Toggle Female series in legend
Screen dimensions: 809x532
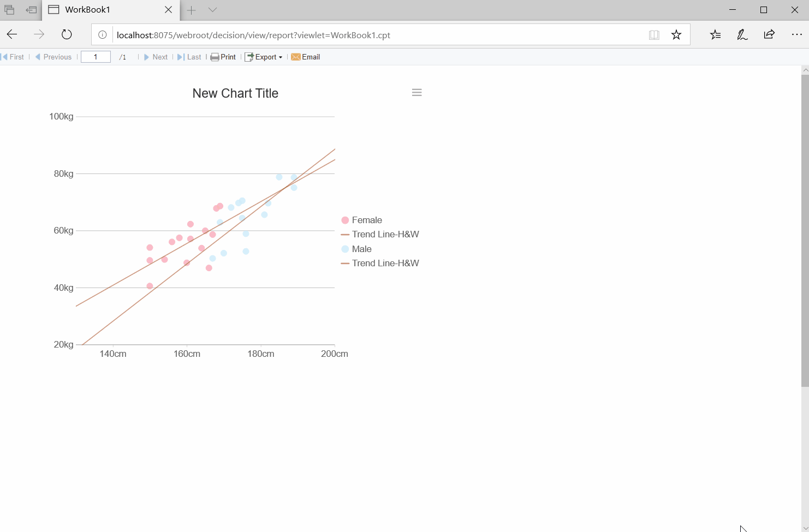click(361, 220)
